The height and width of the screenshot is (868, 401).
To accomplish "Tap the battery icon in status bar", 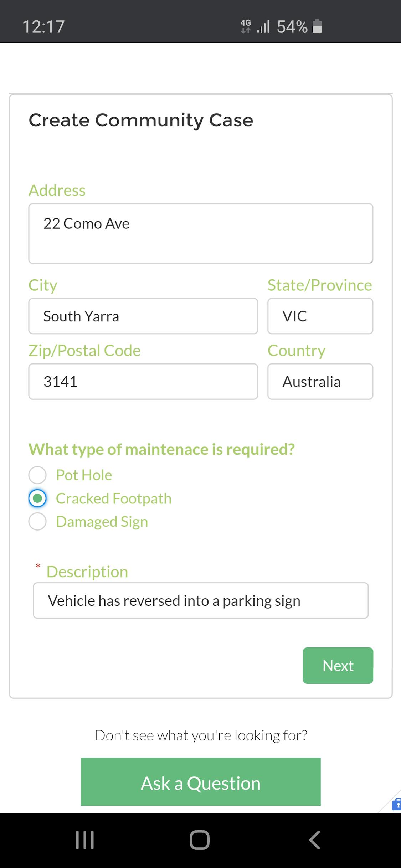I will pos(317,26).
